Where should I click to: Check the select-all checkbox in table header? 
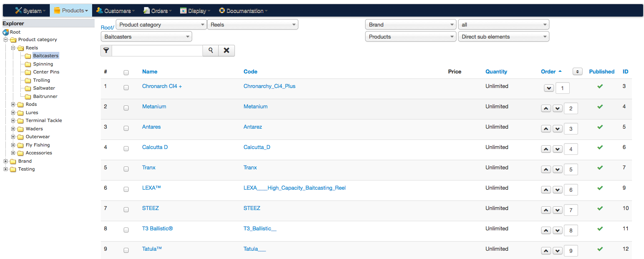(x=126, y=73)
